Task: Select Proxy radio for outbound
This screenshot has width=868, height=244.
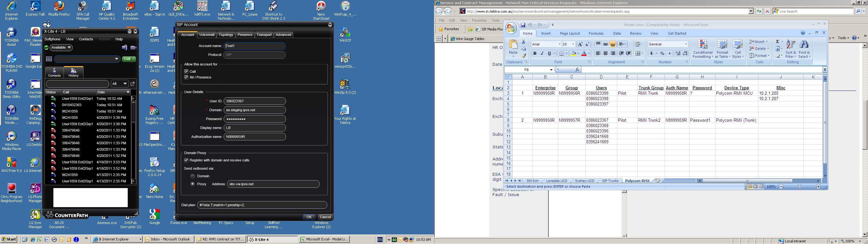Action: (193, 184)
